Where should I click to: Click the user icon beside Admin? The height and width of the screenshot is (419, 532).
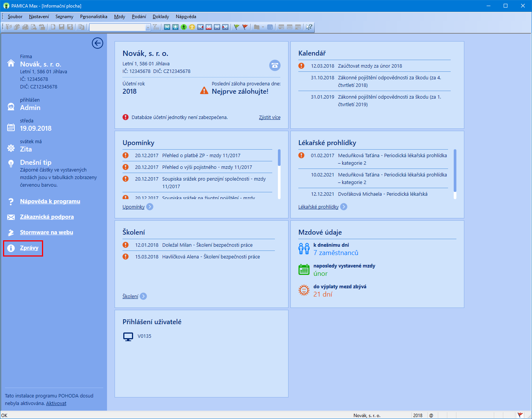[x=11, y=107]
